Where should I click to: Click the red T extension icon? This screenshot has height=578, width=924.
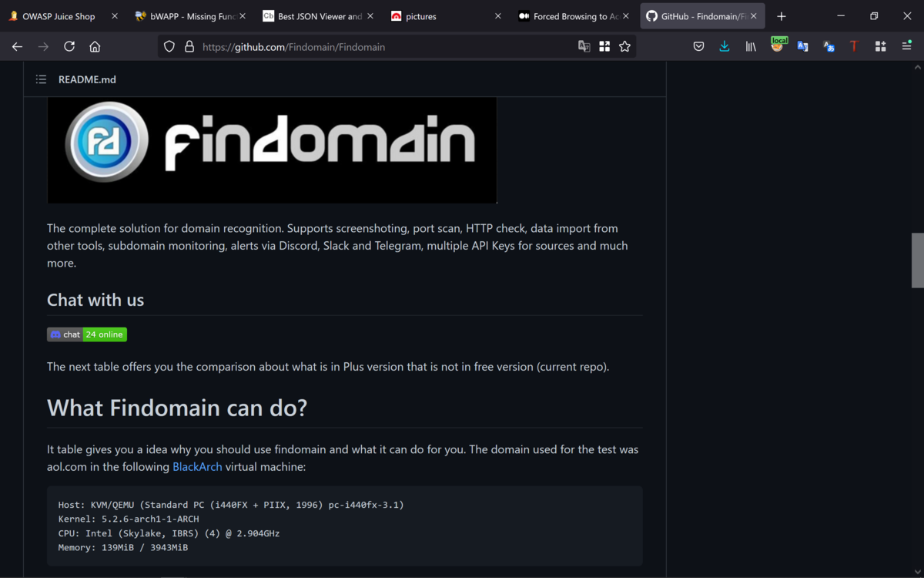854,47
